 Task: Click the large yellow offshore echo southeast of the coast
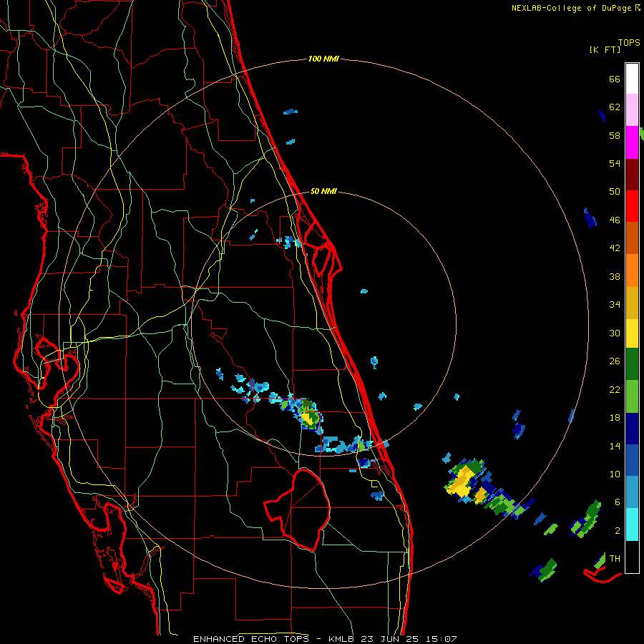point(462,482)
